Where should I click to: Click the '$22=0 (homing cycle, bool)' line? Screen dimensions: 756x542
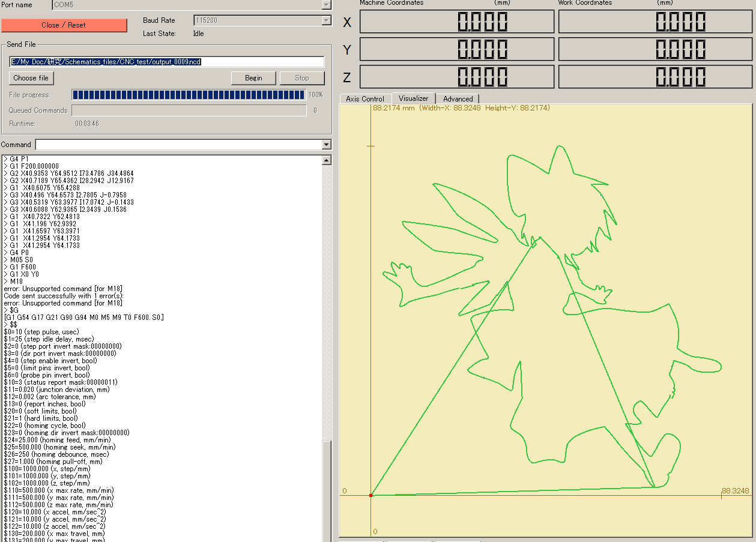(44, 426)
